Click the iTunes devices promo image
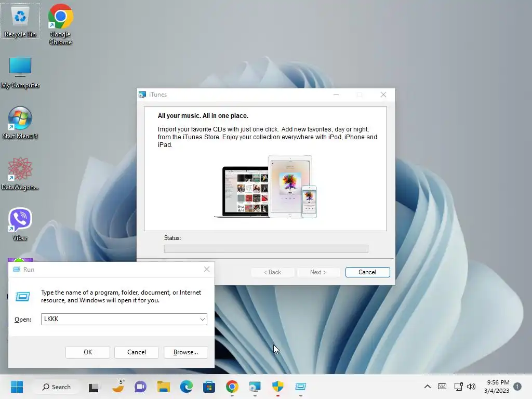The width and height of the screenshot is (532, 399). (x=265, y=187)
